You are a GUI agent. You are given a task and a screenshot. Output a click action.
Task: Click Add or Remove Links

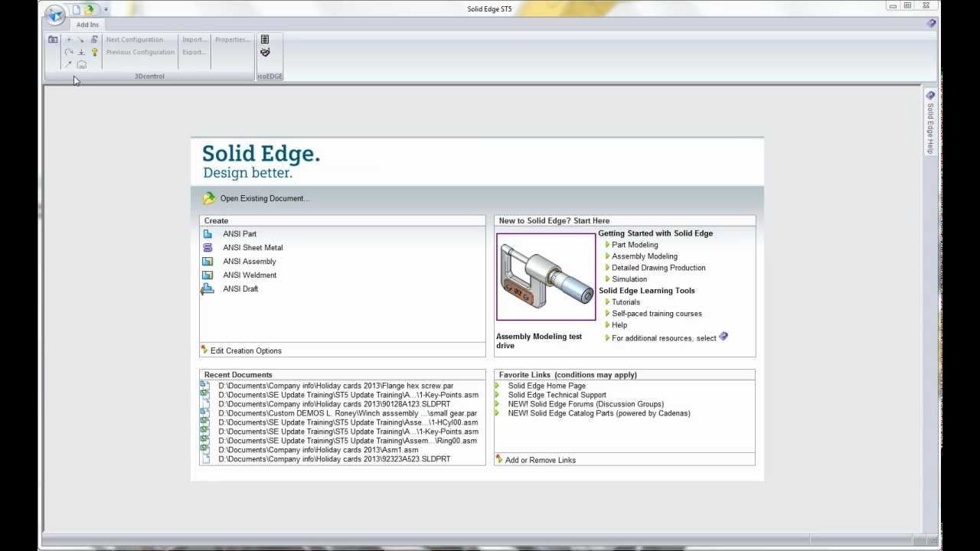pyautogui.click(x=541, y=460)
